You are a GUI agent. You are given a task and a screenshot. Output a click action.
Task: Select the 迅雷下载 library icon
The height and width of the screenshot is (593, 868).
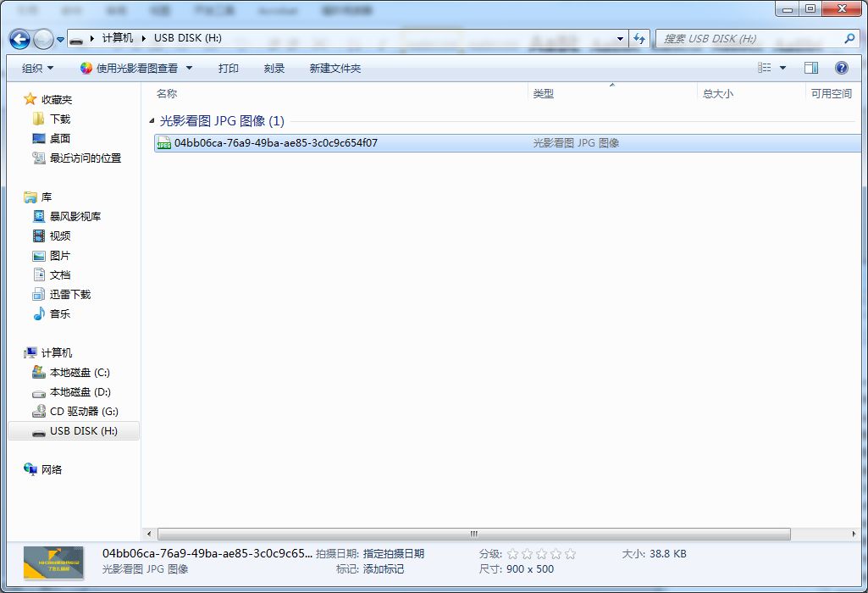39,294
